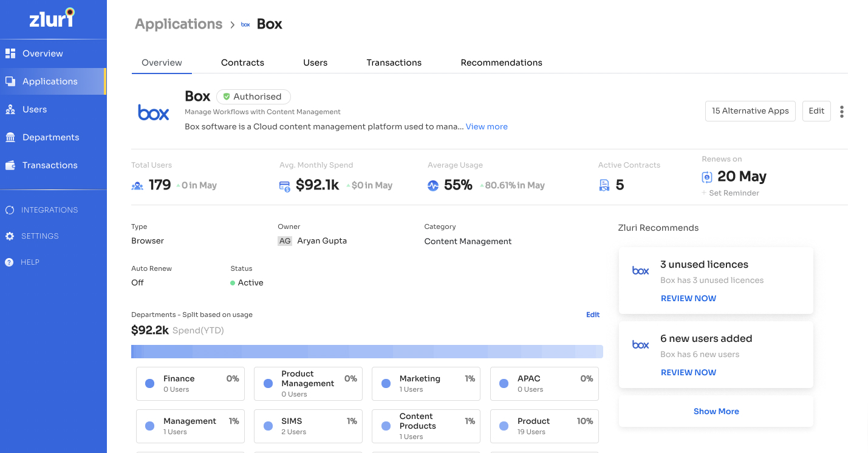Viewport: 868px width, 453px height.
Task: Select the APAC department card
Action: coord(544,384)
